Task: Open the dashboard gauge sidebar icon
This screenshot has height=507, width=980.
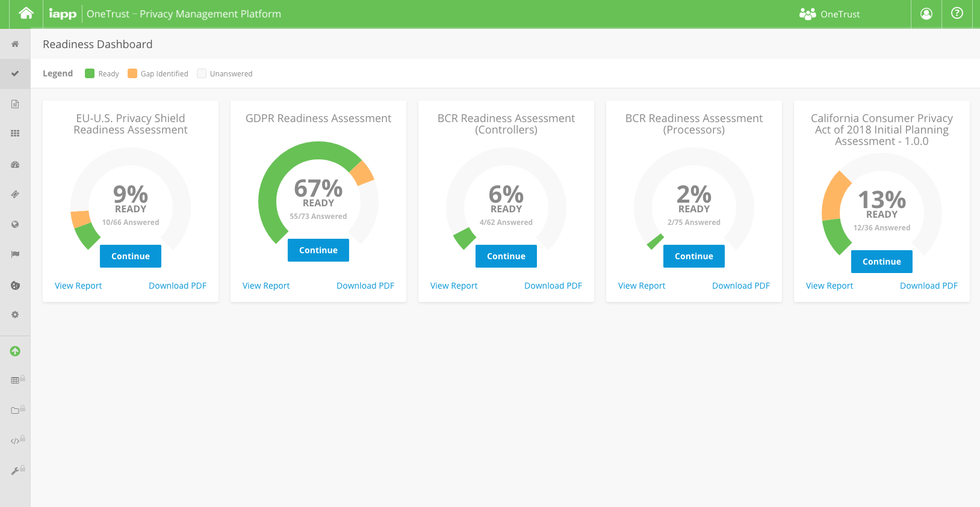Action: (x=15, y=164)
